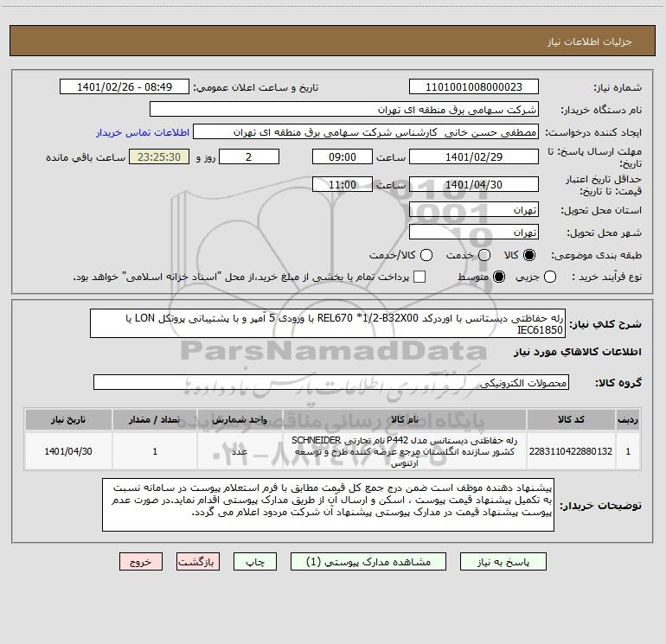Click the گروه کالا field محصولات الکترونیکی
The width and height of the screenshot is (666, 644).
pos(331,382)
